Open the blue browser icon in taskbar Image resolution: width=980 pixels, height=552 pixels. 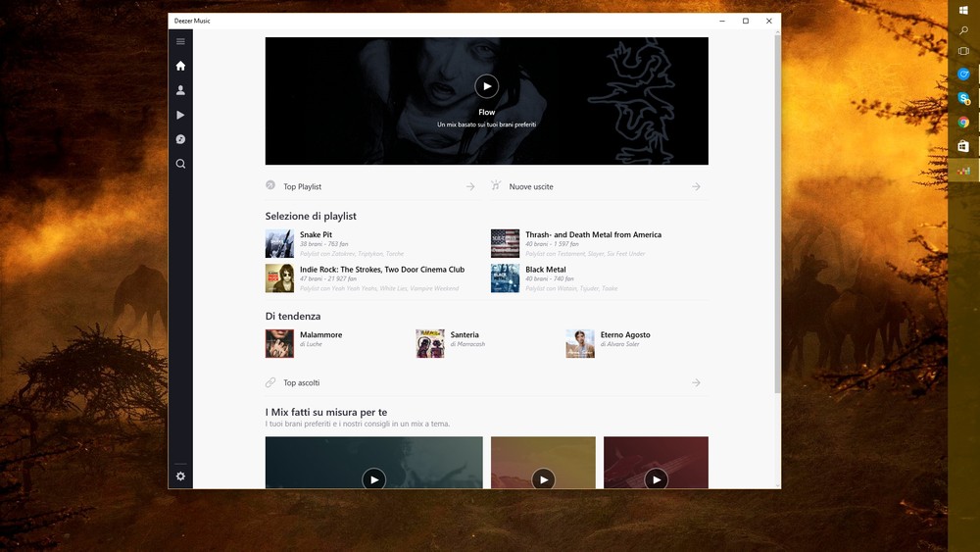coord(963,75)
